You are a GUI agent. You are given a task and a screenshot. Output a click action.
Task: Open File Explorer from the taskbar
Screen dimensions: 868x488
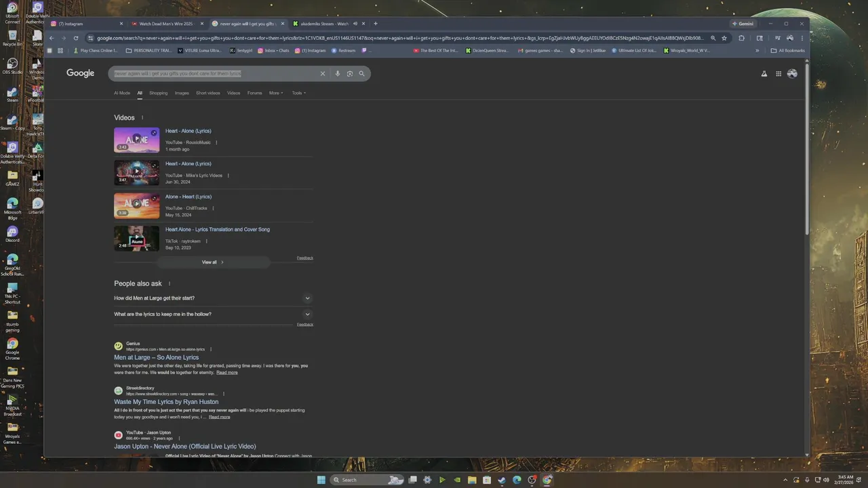point(472,480)
